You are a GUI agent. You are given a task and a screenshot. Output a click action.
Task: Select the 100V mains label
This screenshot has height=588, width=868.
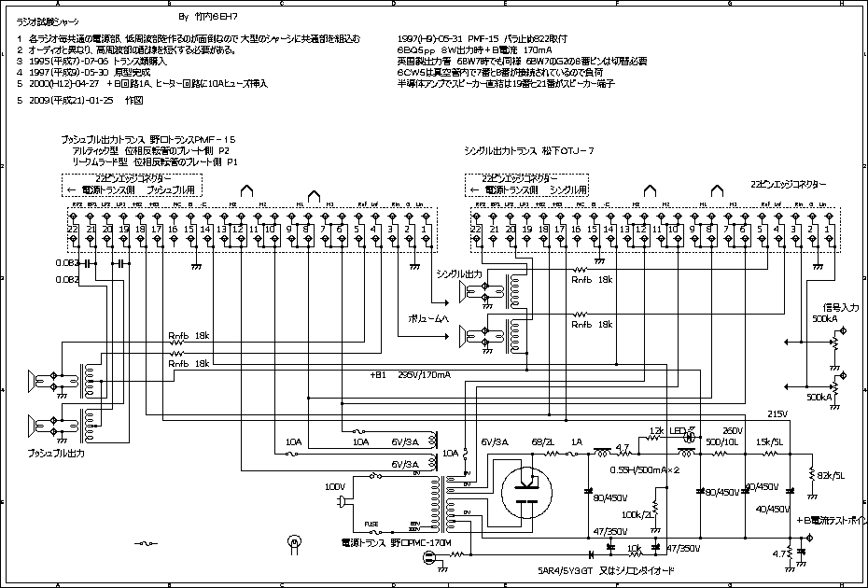[x=335, y=486]
